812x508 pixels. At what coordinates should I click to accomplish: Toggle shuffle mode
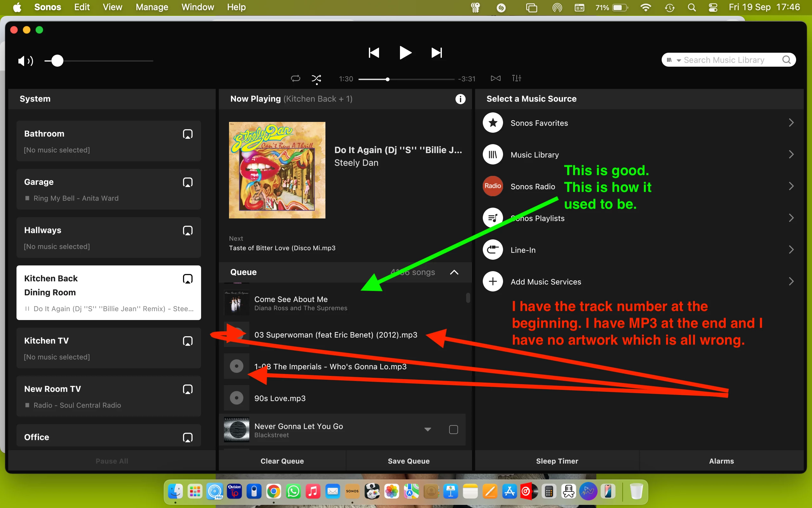point(317,79)
